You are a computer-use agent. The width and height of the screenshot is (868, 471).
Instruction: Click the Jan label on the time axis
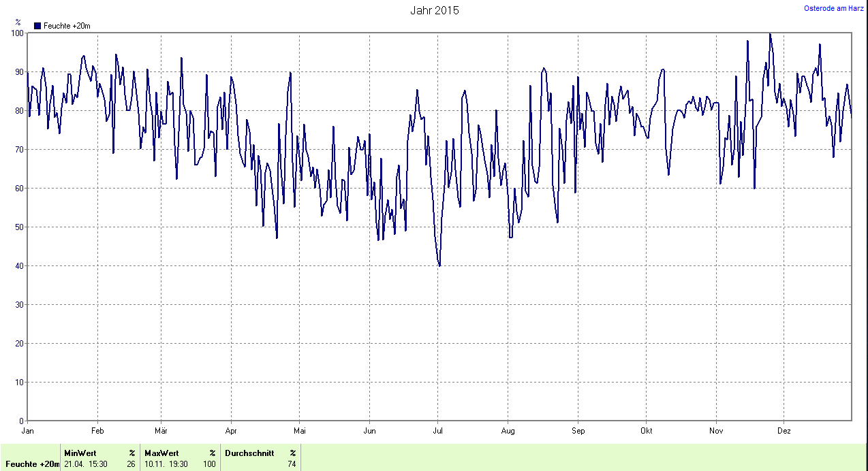tap(28, 430)
